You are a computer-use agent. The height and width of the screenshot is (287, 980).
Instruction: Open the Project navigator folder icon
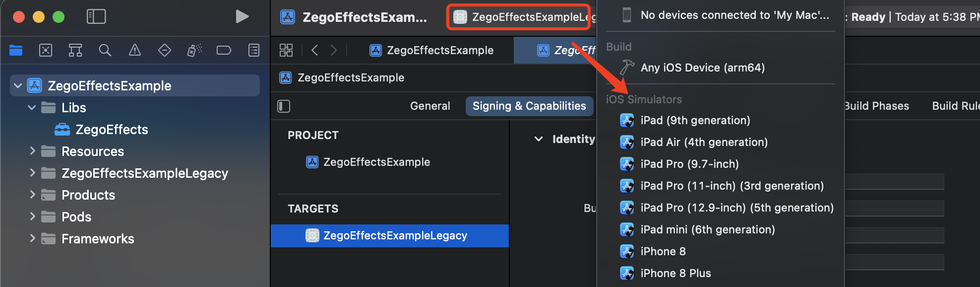tap(16, 50)
